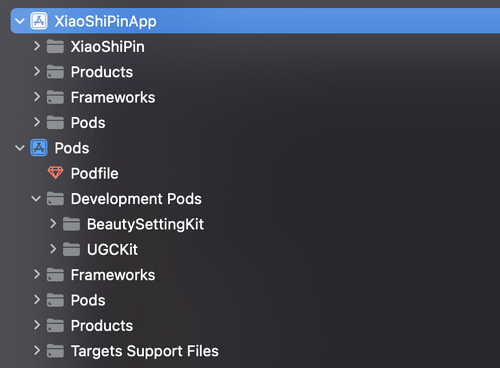The height and width of the screenshot is (368, 500).
Task: Collapse the Development Pods group chevron
Action: (36, 199)
